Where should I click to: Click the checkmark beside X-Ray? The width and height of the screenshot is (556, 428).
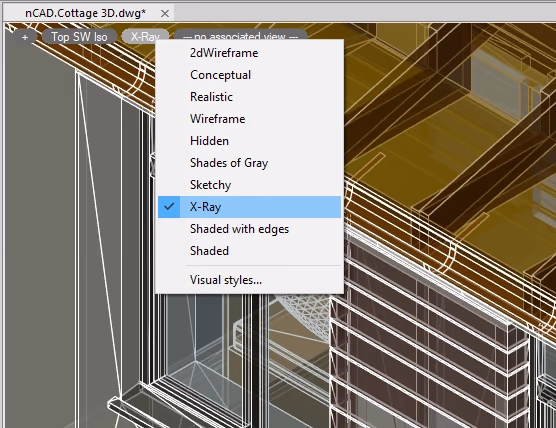(169, 206)
